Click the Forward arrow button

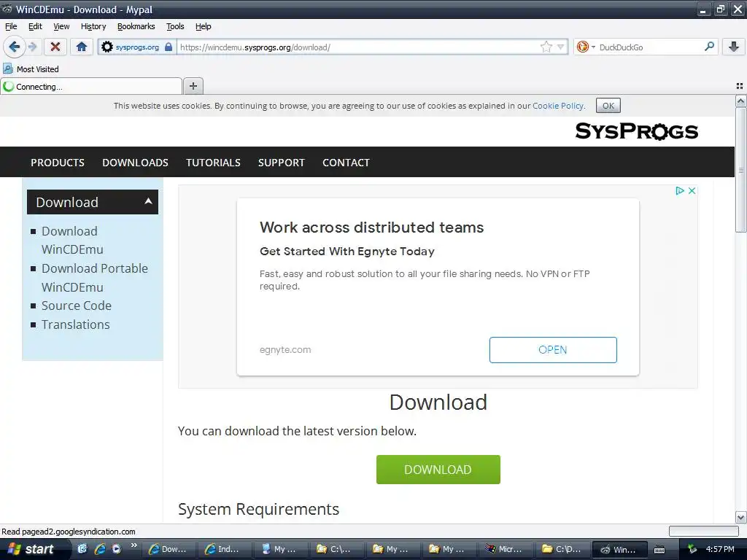(32, 47)
